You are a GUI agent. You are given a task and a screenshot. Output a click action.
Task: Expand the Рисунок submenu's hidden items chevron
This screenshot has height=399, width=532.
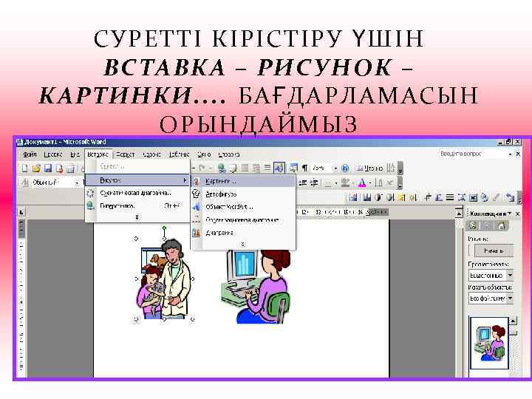(x=242, y=244)
